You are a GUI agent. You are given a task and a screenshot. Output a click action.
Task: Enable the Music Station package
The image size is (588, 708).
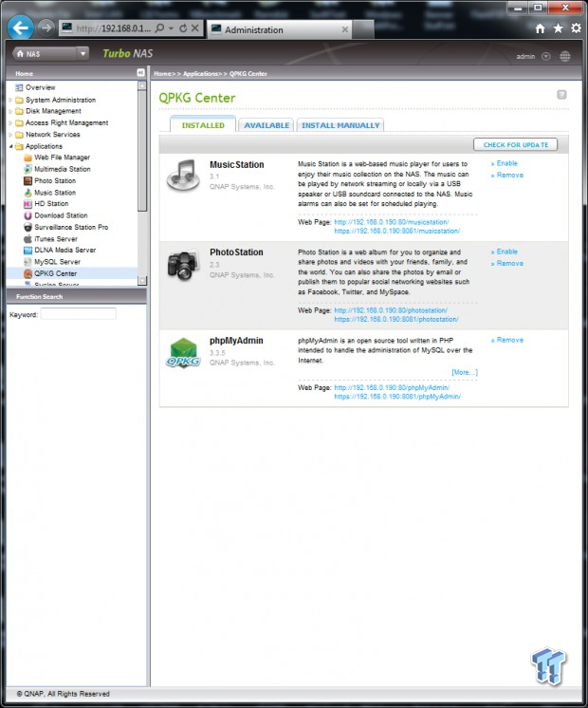(x=506, y=163)
